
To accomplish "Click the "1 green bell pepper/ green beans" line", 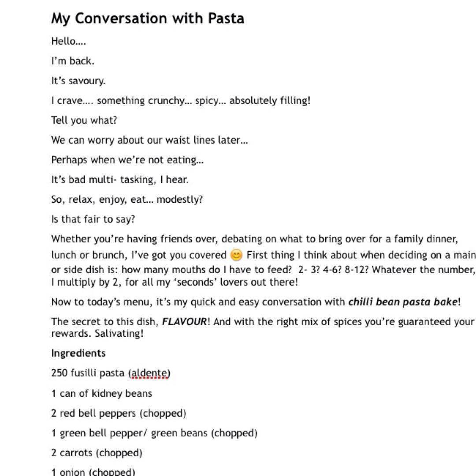I will tap(154, 433).
